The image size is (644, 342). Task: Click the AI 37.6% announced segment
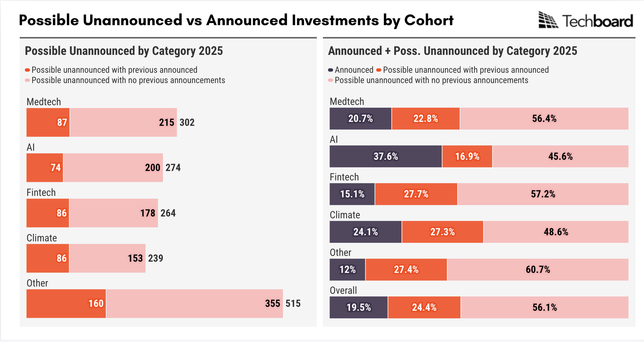[385, 156]
